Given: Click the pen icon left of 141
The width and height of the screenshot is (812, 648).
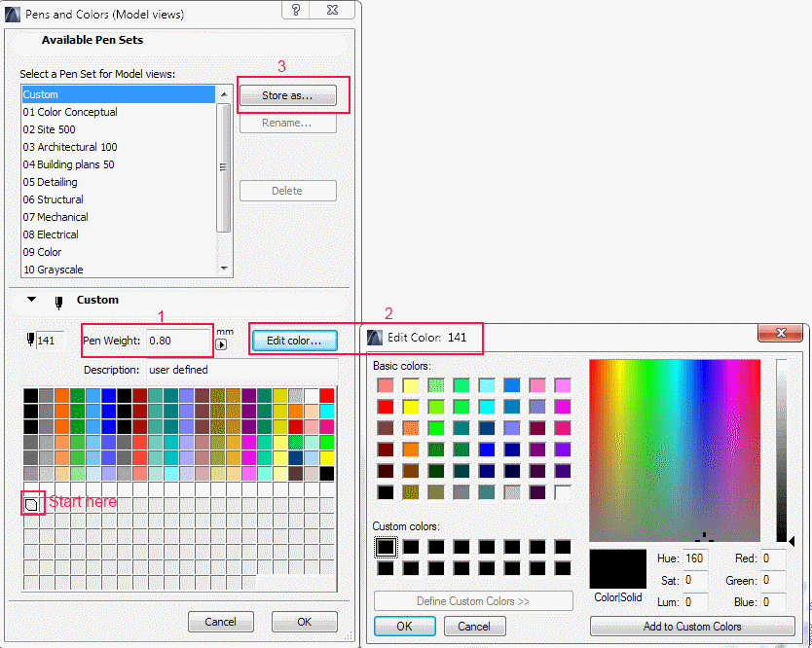Looking at the screenshot, I should 30,340.
